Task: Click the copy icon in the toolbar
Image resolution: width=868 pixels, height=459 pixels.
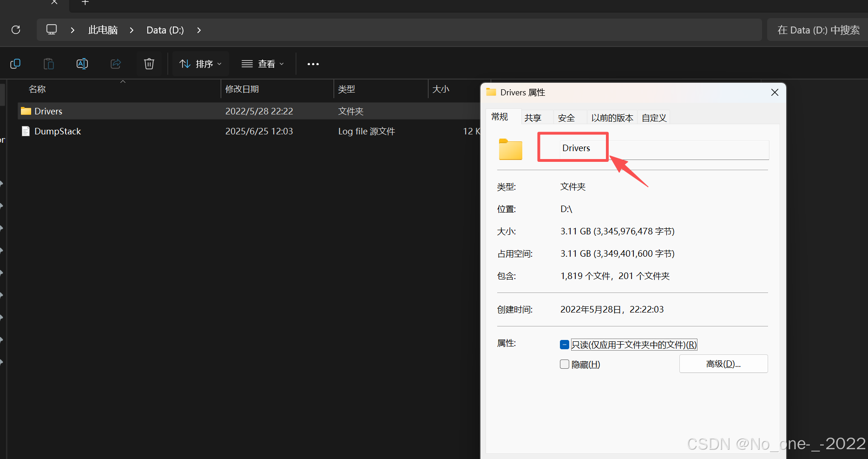Action: pyautogui.click(x=15, y=64)
